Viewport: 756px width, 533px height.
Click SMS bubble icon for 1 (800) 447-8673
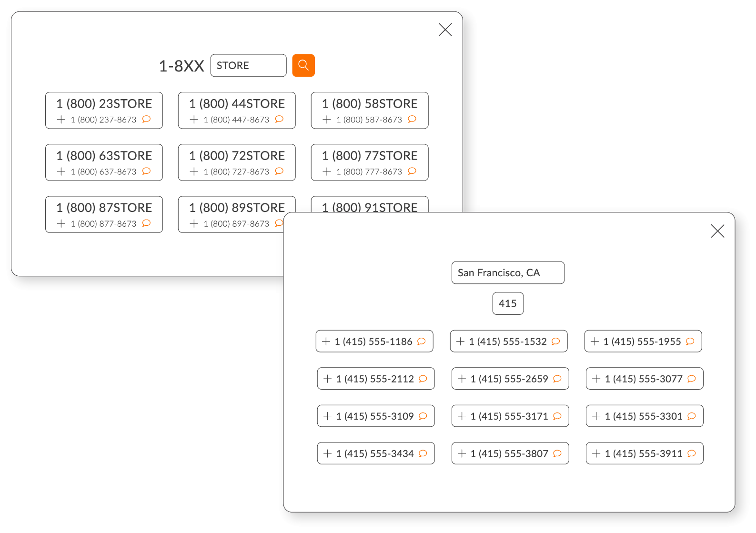tap(279, 119)
